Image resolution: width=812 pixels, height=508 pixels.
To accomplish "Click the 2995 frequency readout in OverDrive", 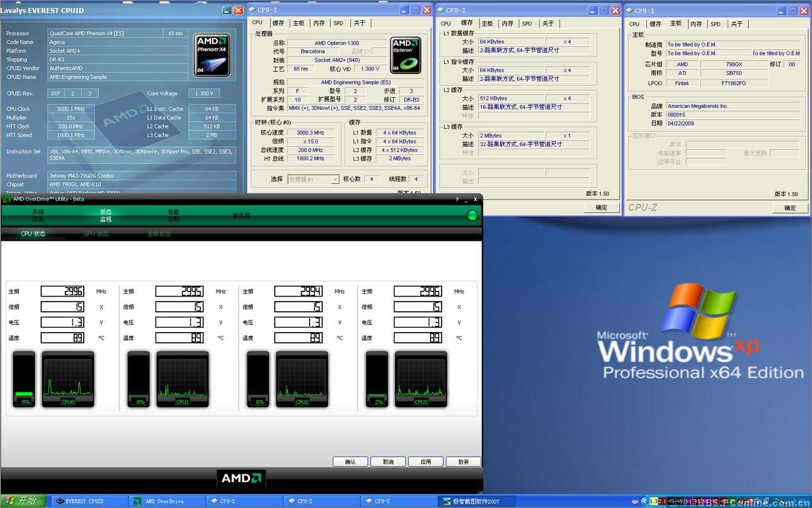I will (180, 291).
